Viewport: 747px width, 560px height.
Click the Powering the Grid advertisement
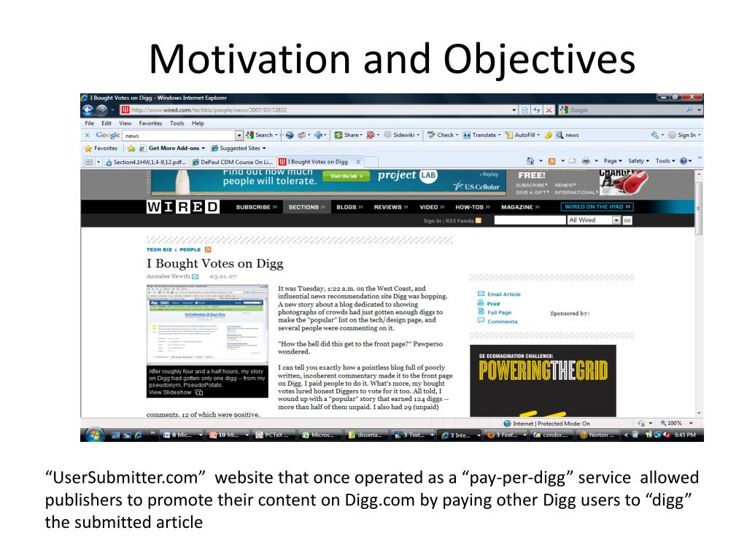[x=543, y=381]
